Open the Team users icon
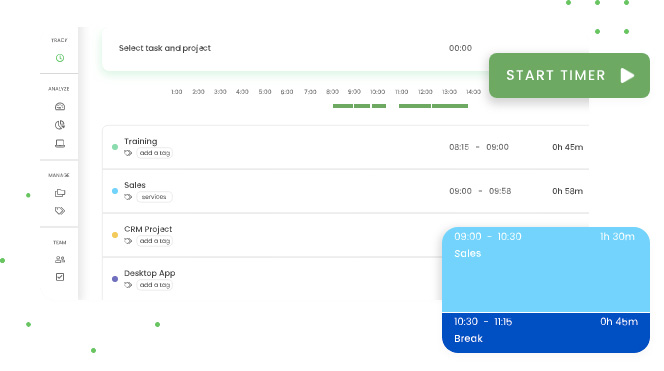664x371 pixels. tap(60, 260)
